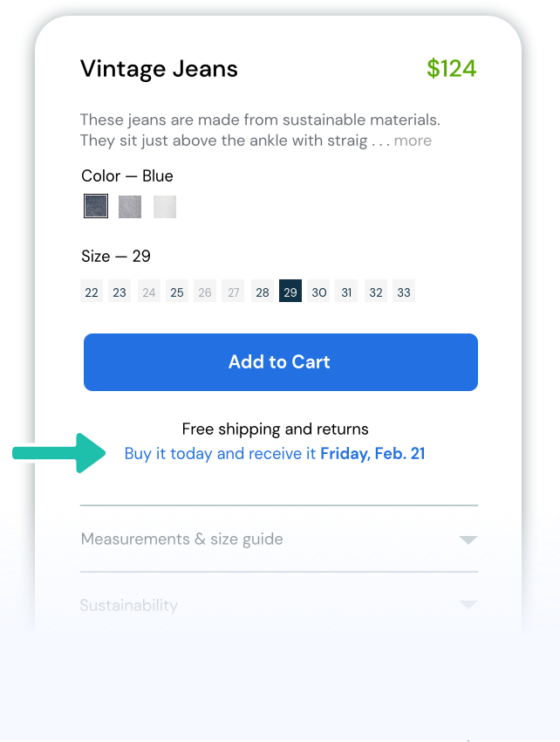The height and width of the screenshot is (742, 560).
Task: Select size 28
Action: 263,292
